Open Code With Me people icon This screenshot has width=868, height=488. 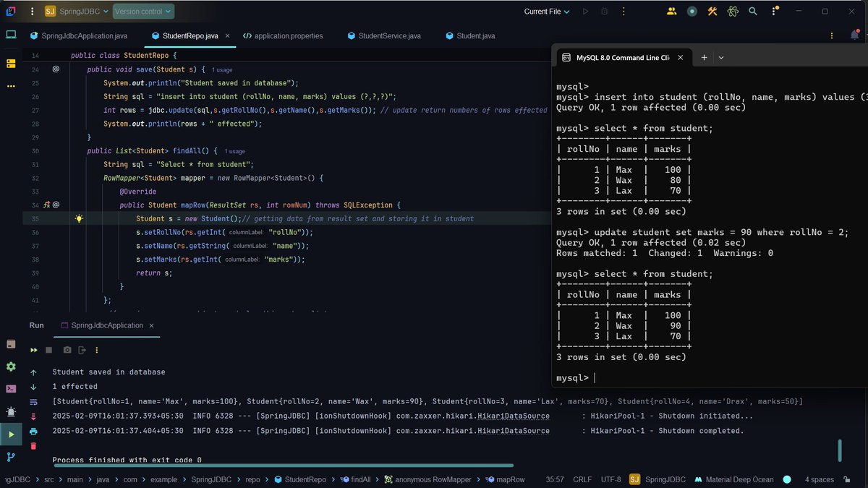(672, 12)
